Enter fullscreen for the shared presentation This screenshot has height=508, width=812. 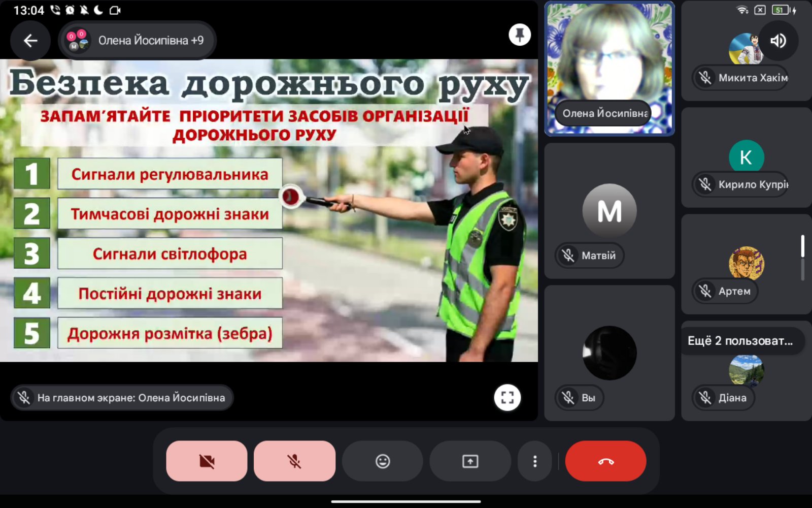pyautogui.click(x=507, y=397)
